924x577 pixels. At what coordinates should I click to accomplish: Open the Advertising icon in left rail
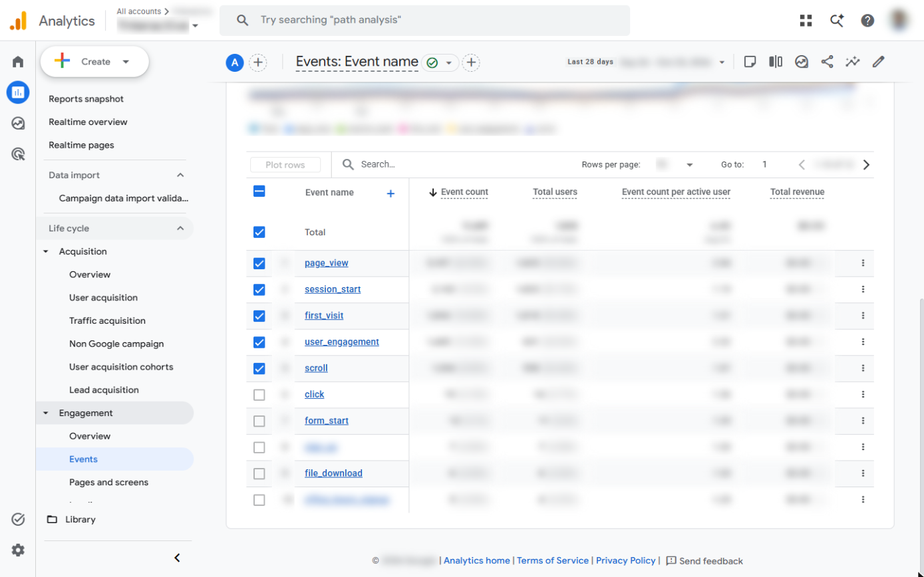pyautogui.click(x=18, y=154)
